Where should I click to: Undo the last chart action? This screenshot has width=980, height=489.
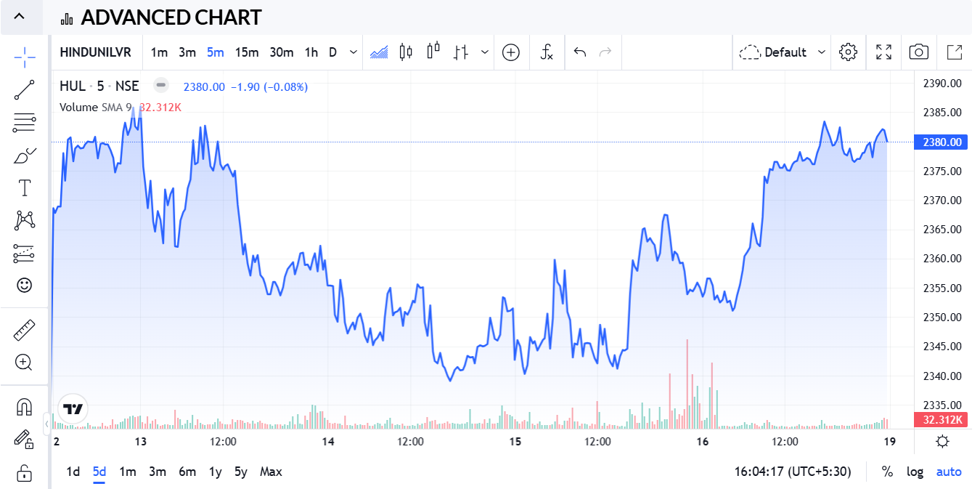pyautogui.click(x=579, y=52)
